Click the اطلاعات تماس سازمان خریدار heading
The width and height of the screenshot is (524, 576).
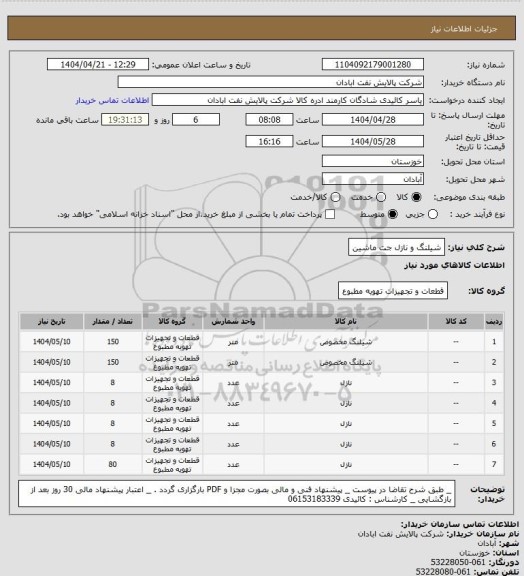[x=459, y=524]
